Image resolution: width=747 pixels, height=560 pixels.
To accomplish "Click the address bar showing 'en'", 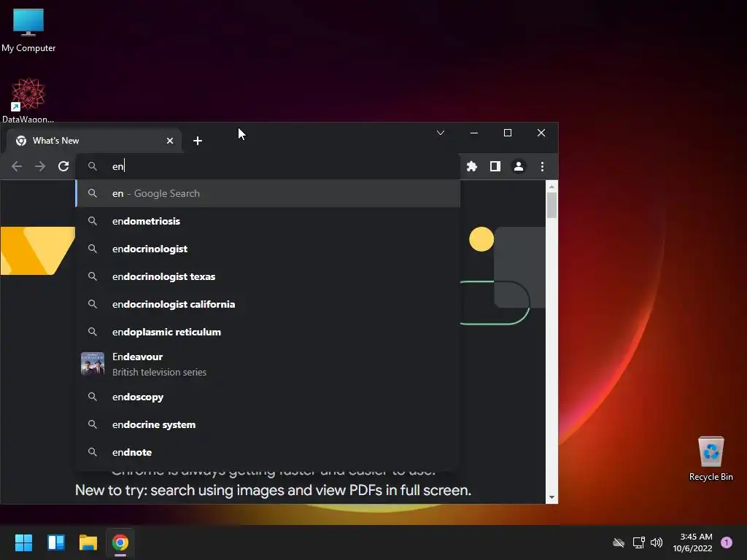I will (x=268, y=166).
